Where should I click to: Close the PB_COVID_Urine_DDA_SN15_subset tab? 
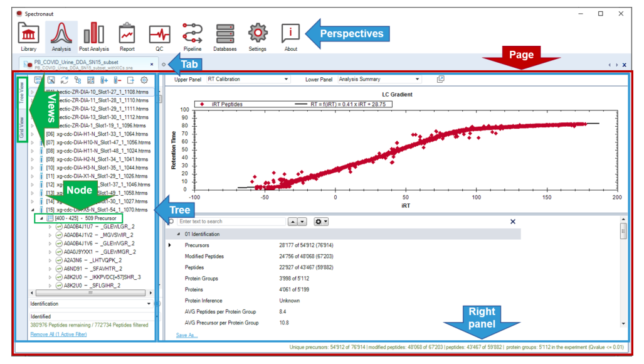click(152, 64)
